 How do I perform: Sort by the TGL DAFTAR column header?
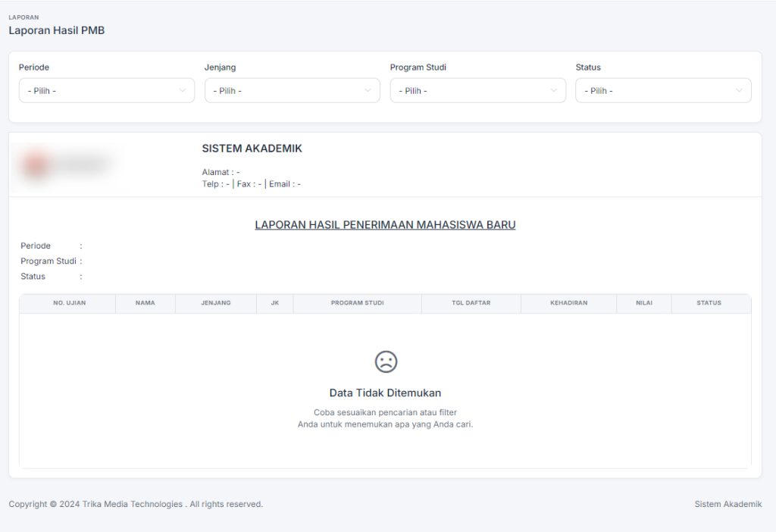471,303
